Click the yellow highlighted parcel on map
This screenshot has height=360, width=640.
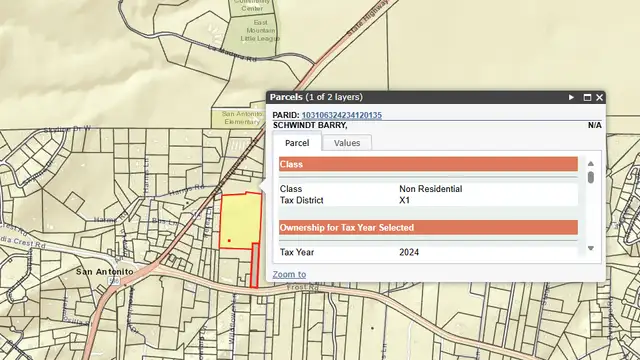pyautogui.click(x=240, y=220)
